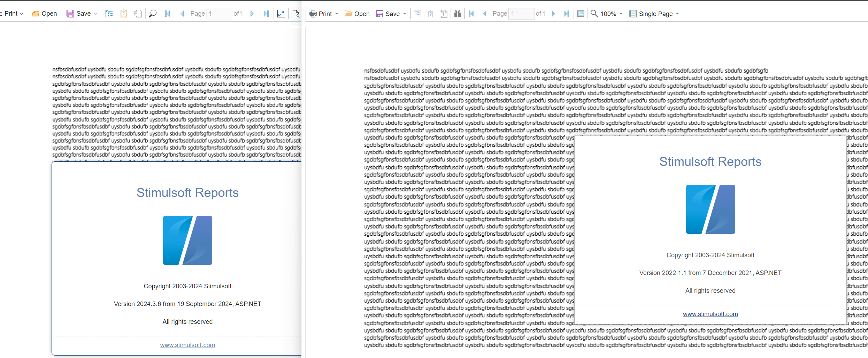Go to previous page in right viewer
The height and width of the screenshot is (358, 868).
point(485,14)
